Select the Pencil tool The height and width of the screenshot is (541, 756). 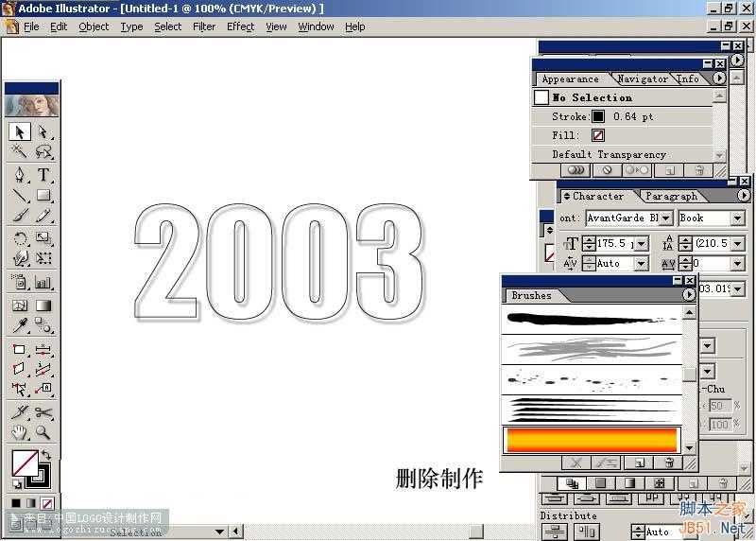[x=43, y=216]
